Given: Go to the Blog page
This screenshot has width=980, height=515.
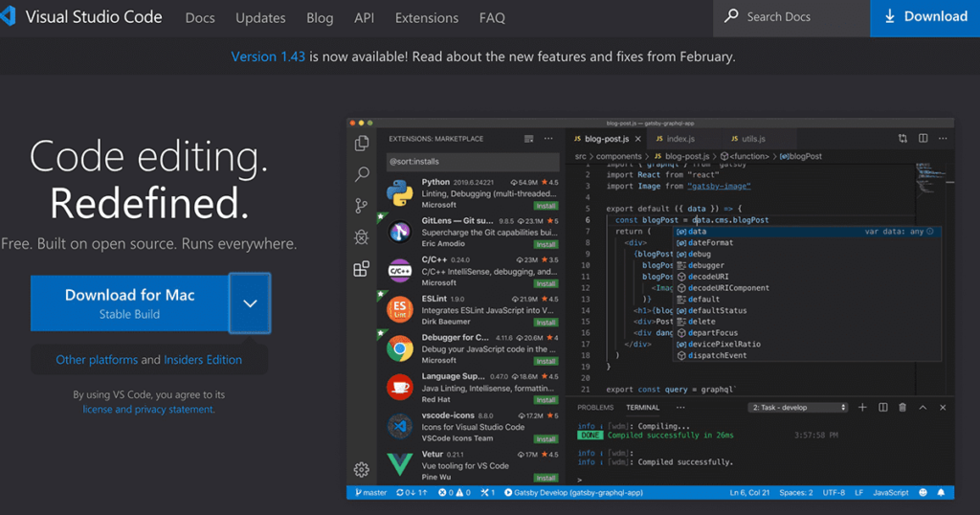Looking at the screenshot, I should pos(320,18).
